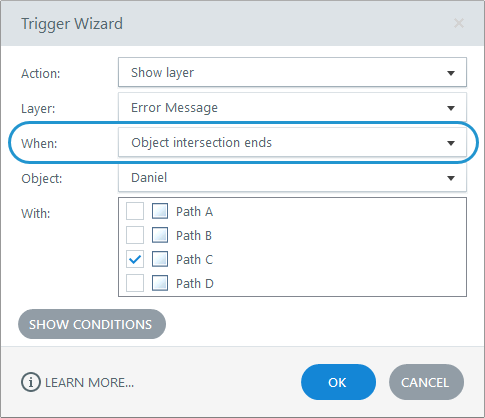Click the Path A shape icon

[160, 211]
